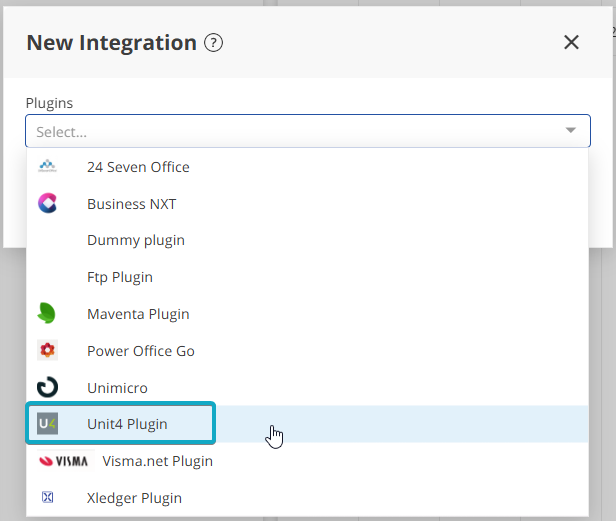The height and width of the screenshot is (521, 616).
Task: Click the Business NXT logo icon
Action: tap(47, 203)
